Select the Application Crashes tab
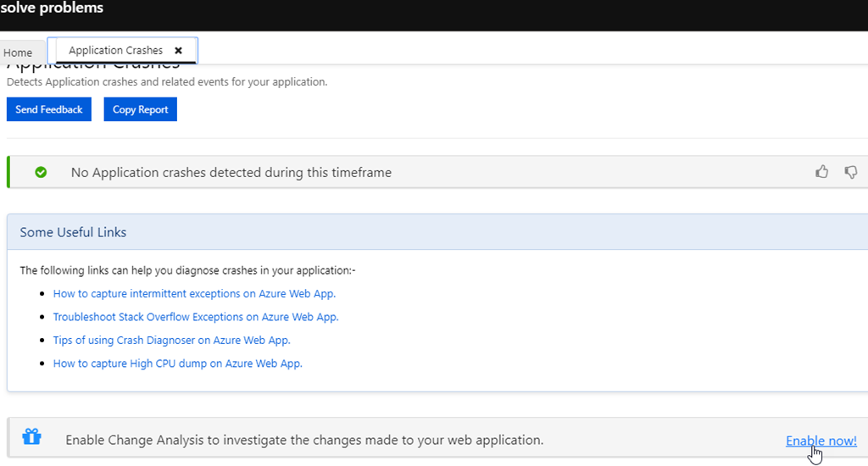 click(x=115, y=51)
